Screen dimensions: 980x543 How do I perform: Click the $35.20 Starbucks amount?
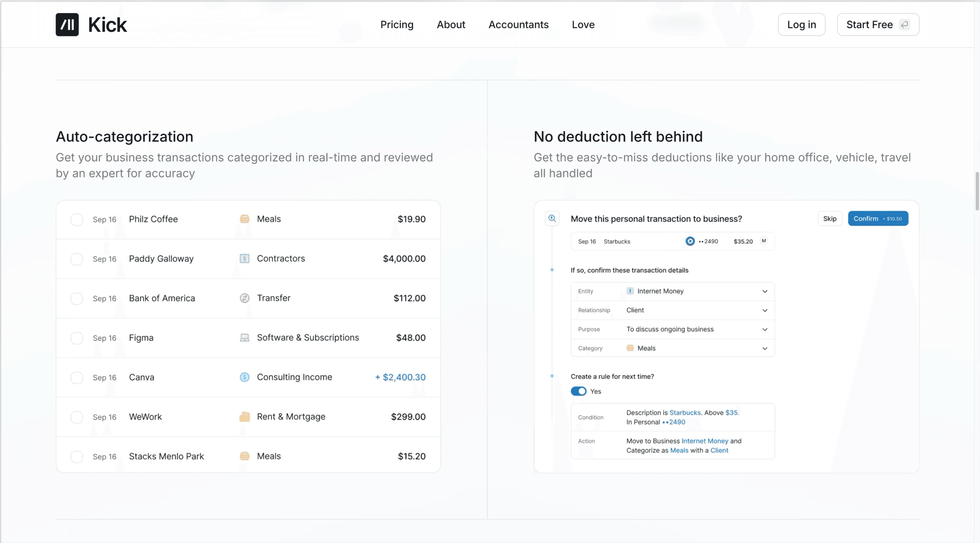(x=743, y=242)
